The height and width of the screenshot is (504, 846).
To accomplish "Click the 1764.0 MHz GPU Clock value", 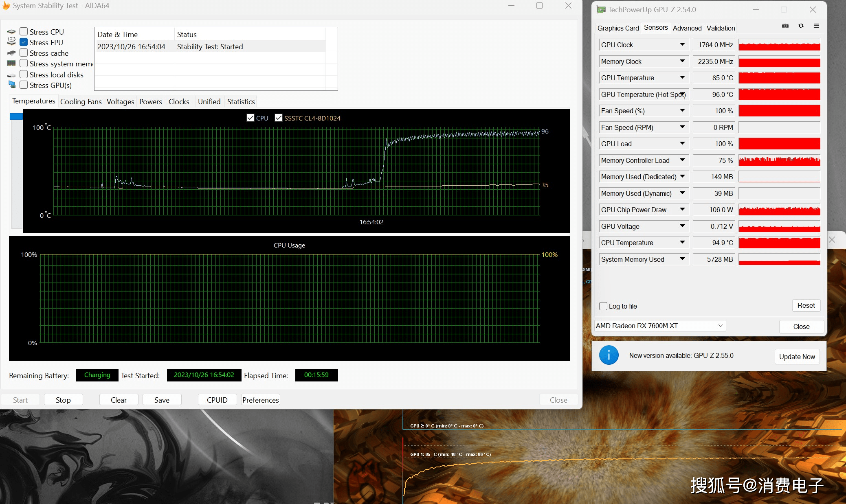I will pyautogui.click(x=714, y=45).
